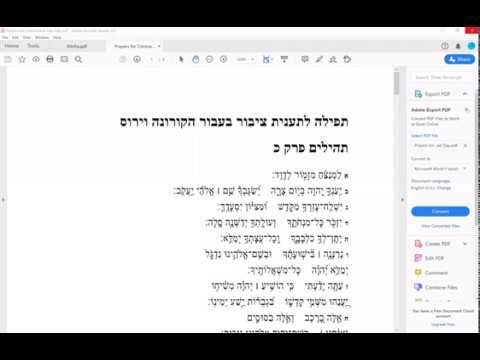480x360 pixels.
Task: Click the scrolling mode icon
Action: pyautogui.click(x=284, y=60)
